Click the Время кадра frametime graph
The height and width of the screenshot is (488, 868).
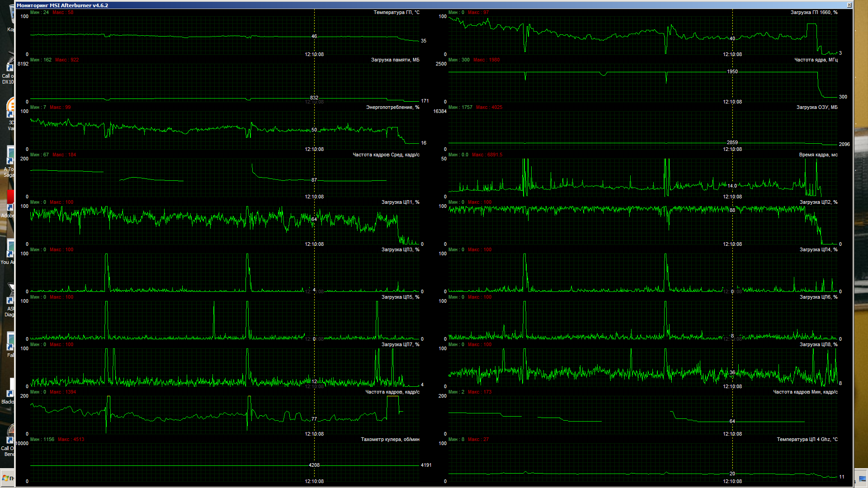click(643, 178)
